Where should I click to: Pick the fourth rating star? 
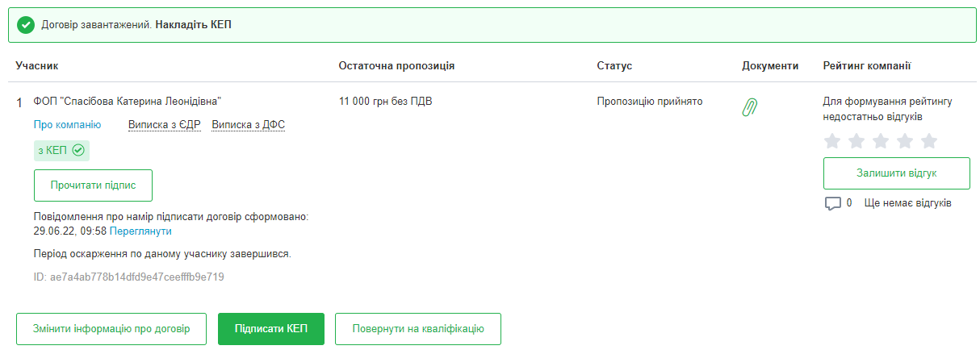pos(905,142)
